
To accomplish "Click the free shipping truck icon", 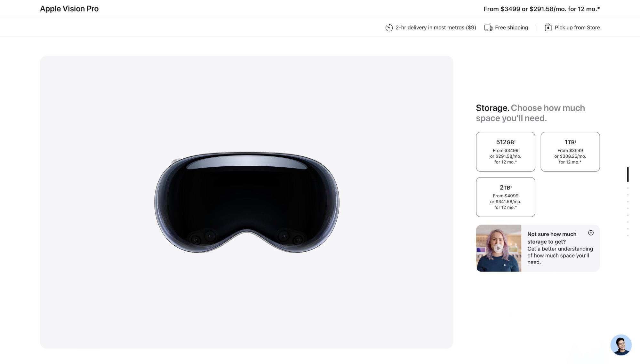I will pyautogui.click(x=488, y=28).
